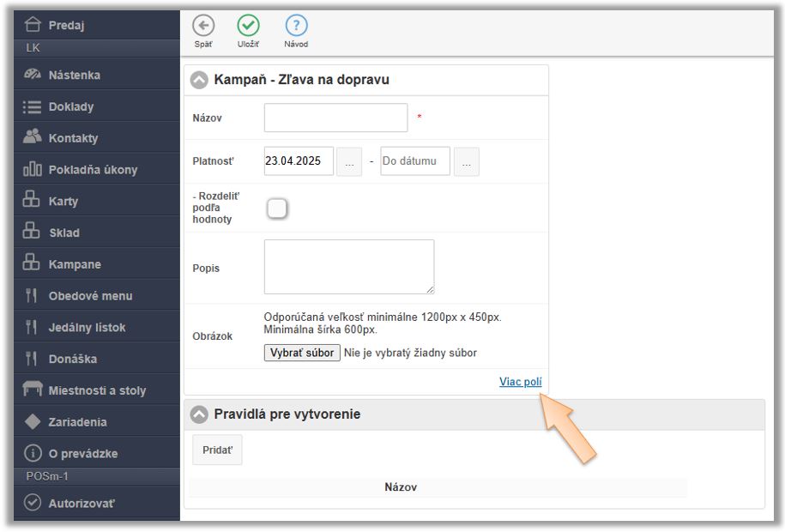Save the campaign with Uložiť icon
785x532 pixels.
248,27
